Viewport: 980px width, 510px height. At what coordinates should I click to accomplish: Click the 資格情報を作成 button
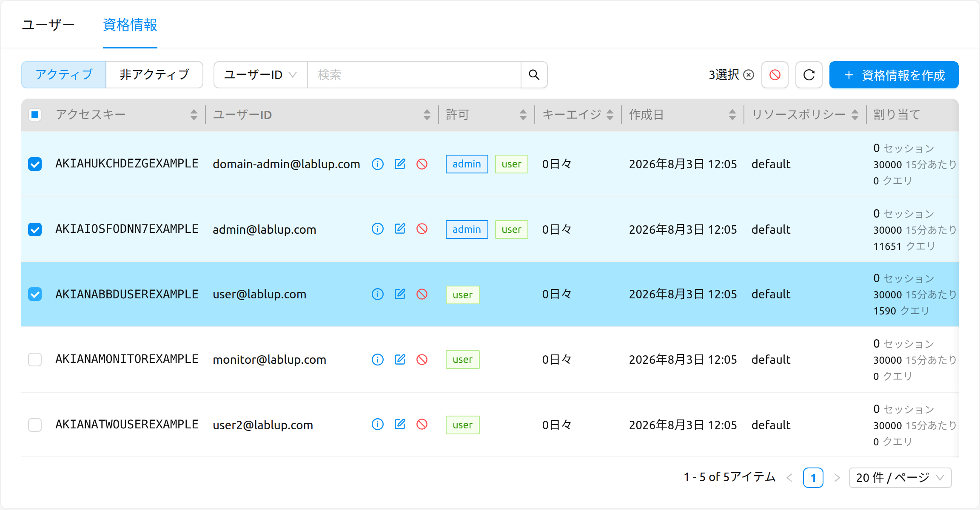tap(894, 75)
